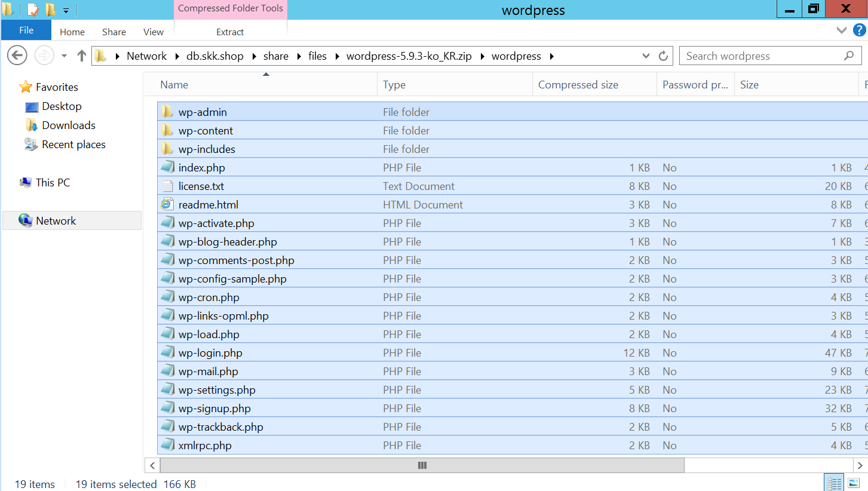Select the wp-comments-post.php file icon
The height and width of the screenshot is (491, 868).
coord(167,260)
